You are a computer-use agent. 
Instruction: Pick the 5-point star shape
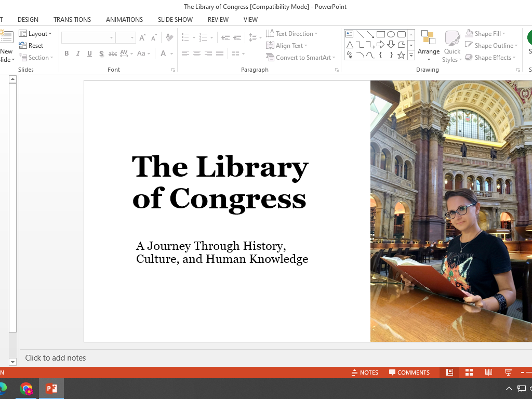(x=401, y=55)
